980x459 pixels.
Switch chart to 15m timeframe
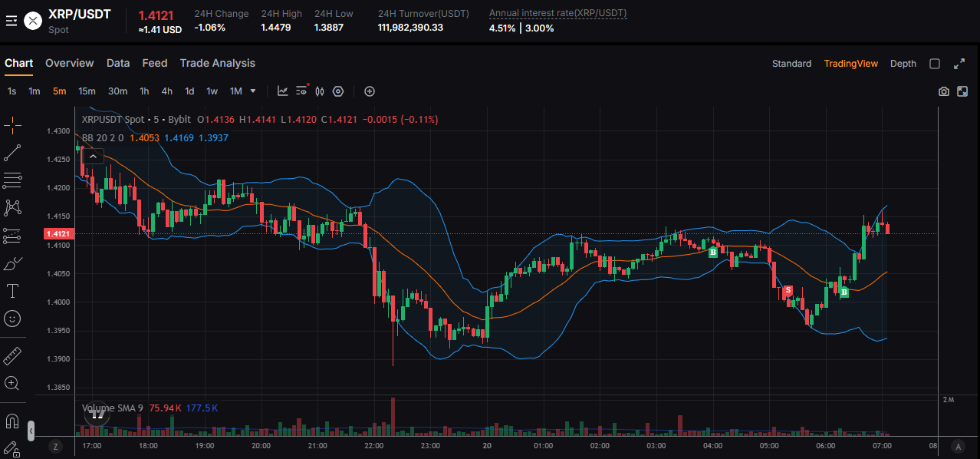tap(86, 91)
